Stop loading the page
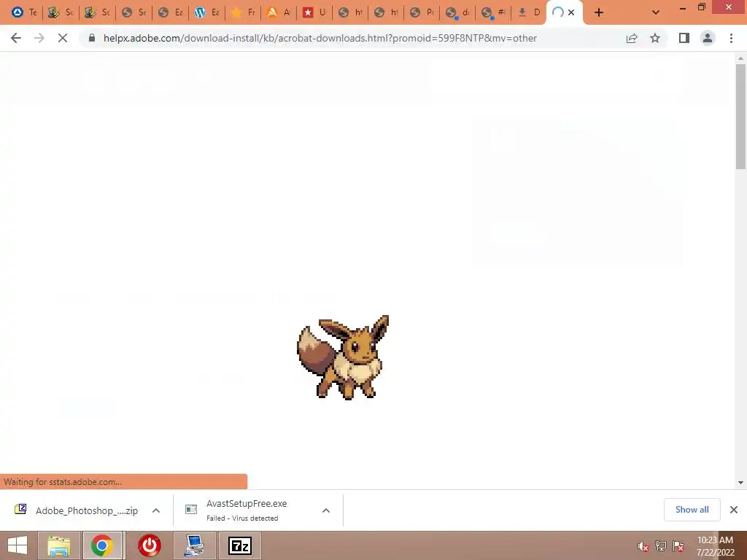747x560 pixels. tap(63, 38)
